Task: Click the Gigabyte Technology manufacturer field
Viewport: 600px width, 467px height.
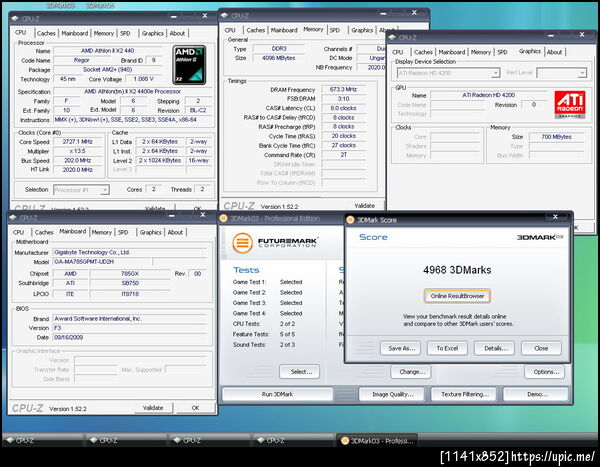Action: 130,252
